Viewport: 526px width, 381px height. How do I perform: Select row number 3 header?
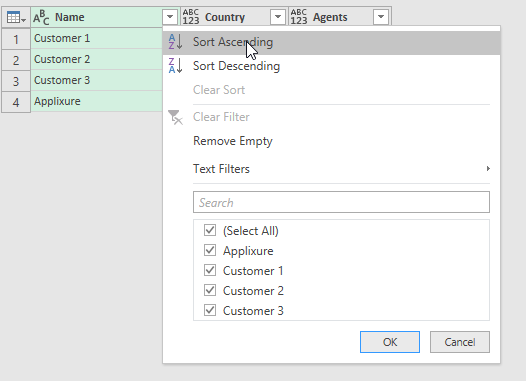click(16, 81)
